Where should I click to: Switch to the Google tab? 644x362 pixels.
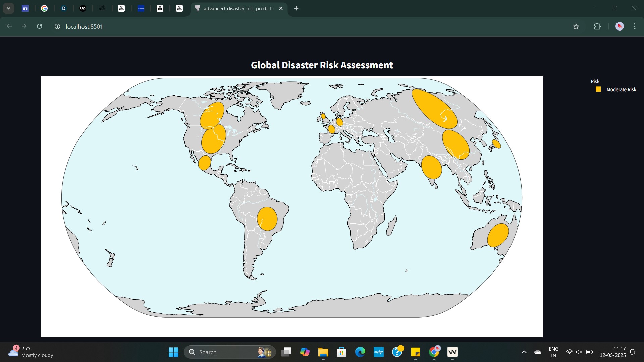tap(44, 8)
